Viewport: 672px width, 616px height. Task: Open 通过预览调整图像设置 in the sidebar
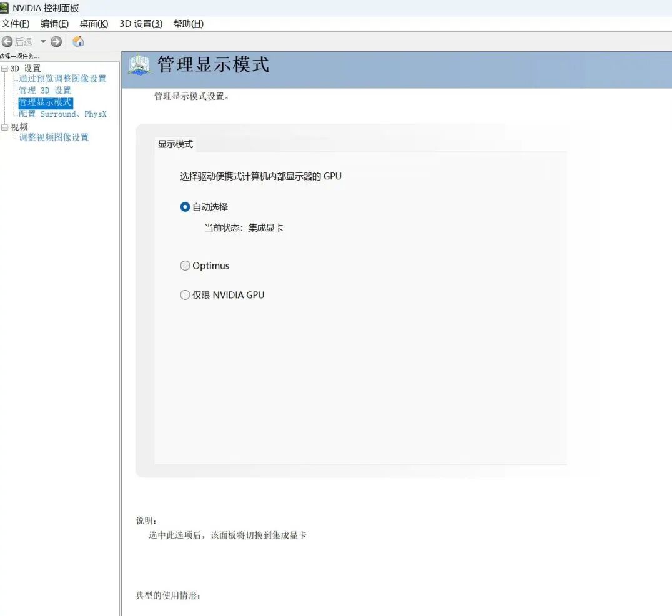click(x=62, y=79)
